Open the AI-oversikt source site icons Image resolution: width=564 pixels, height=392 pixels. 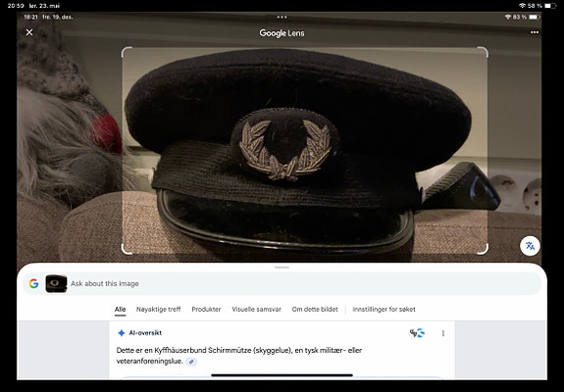(x=417, y=333)
